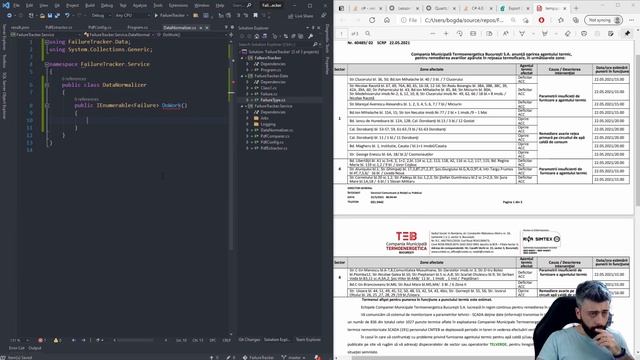Click Collapse All in Solution Explorer toolbar
Image resolution: width=640 pixels, height=360 pixels.
(x=293, y=36)
